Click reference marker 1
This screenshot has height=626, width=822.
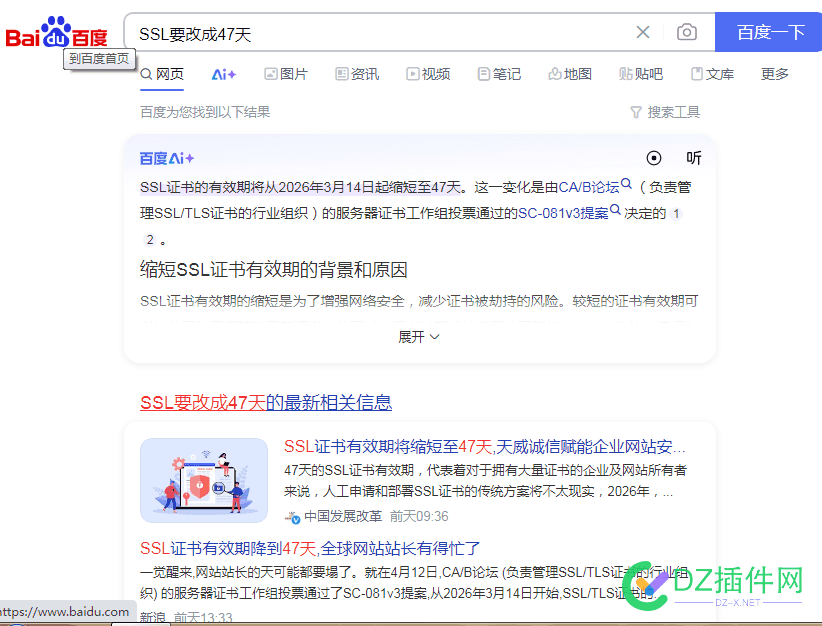coord(676,214)
